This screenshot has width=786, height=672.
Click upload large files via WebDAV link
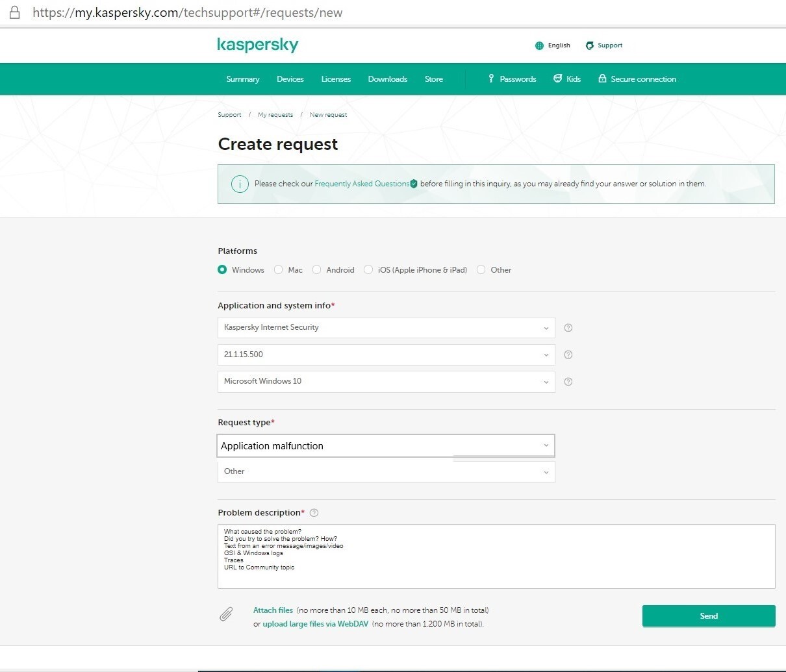click(x=315, y=624)
